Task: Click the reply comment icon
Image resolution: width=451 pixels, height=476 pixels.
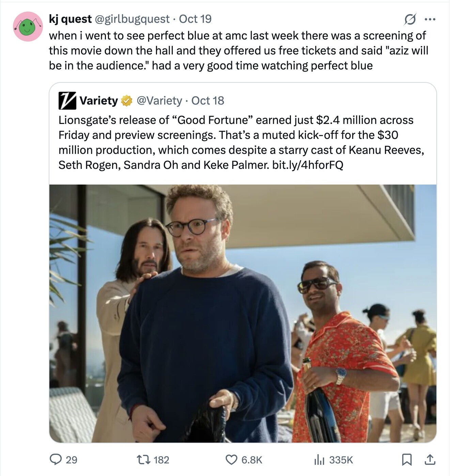Action: pyautogui.click(x=55, y=460)
